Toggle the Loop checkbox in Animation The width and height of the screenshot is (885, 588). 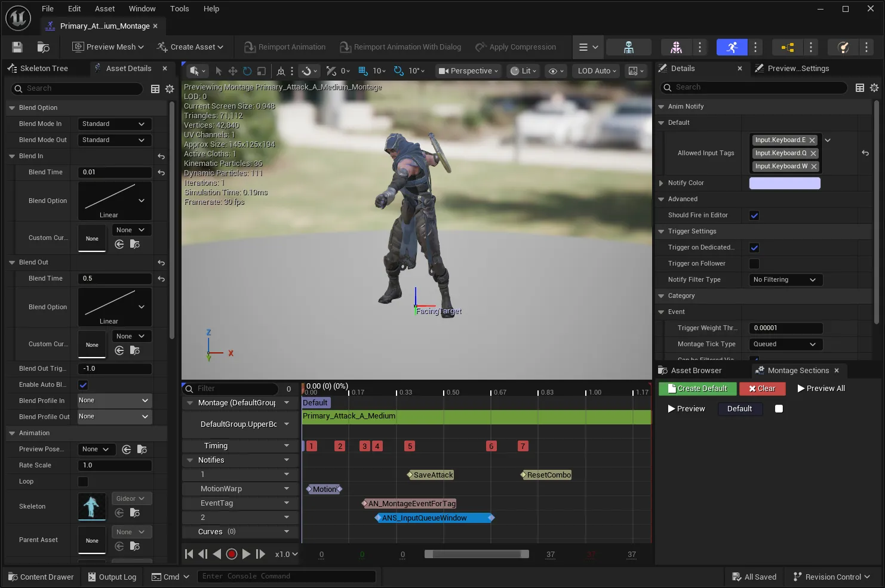83,482
